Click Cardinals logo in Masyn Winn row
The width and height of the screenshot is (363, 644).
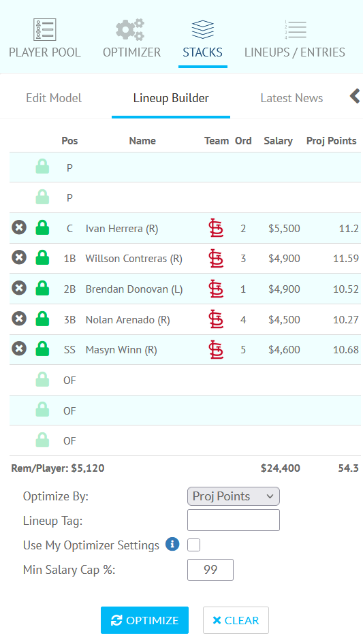[217, 349]
